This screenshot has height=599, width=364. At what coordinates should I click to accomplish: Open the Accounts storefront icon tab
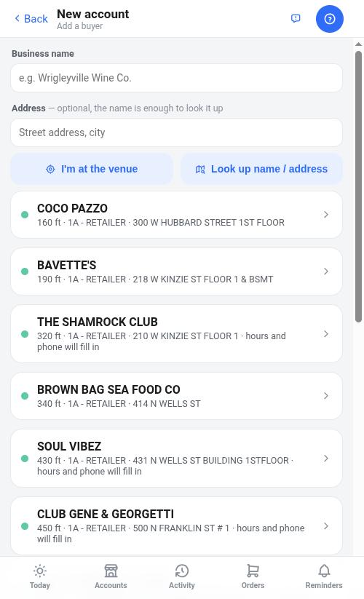pos(111,577)
